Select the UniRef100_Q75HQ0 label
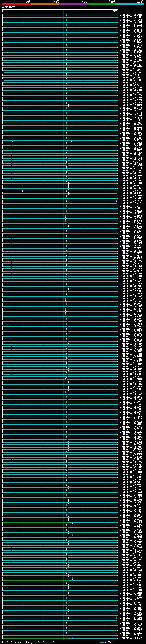146x644 pixels. pyautogui.click(x=131, y=183)
